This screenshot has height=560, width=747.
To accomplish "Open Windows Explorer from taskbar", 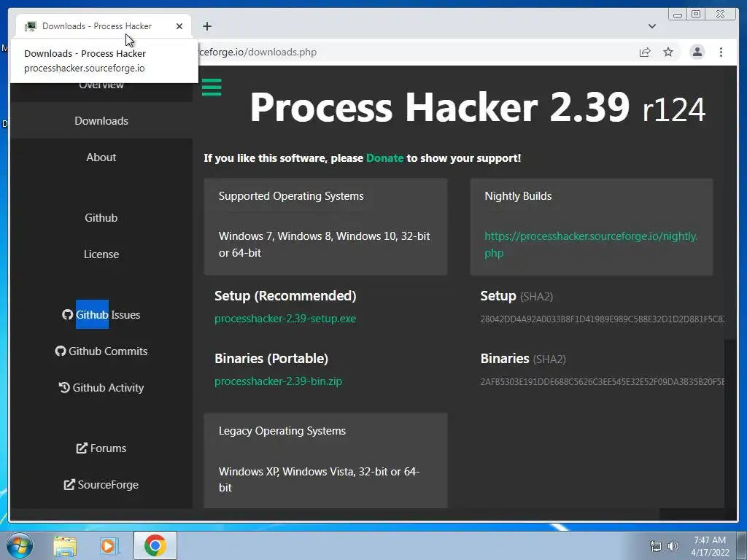I will 65,545.
